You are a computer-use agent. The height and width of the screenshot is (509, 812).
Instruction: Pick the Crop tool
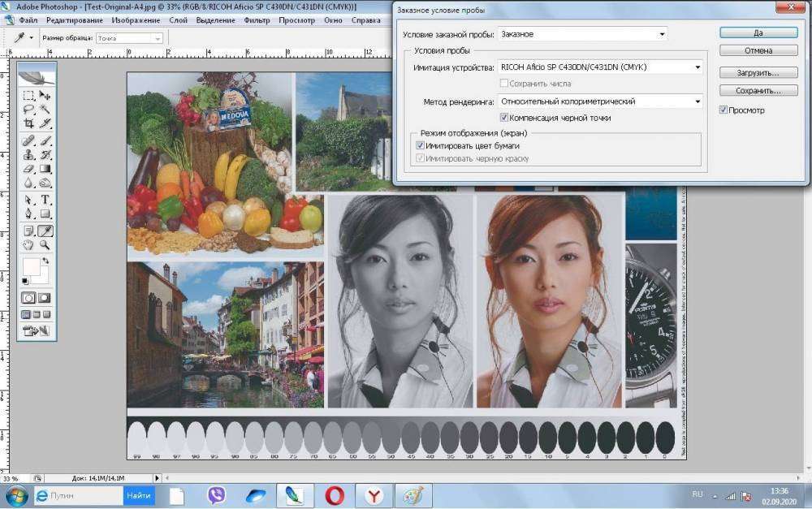click(x=28, y=123)
